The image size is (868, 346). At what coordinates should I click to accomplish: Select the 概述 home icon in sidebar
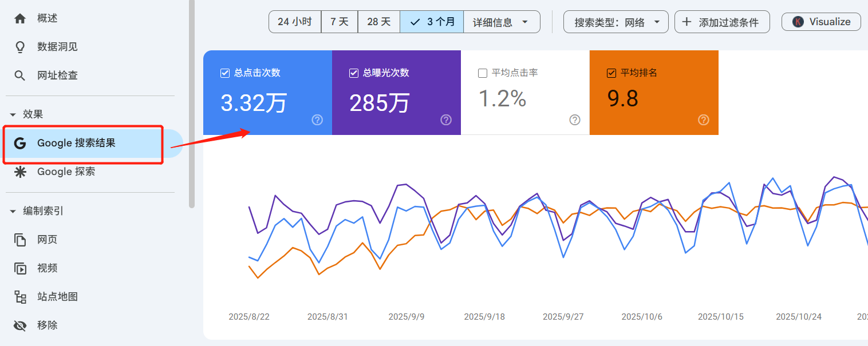20,18
